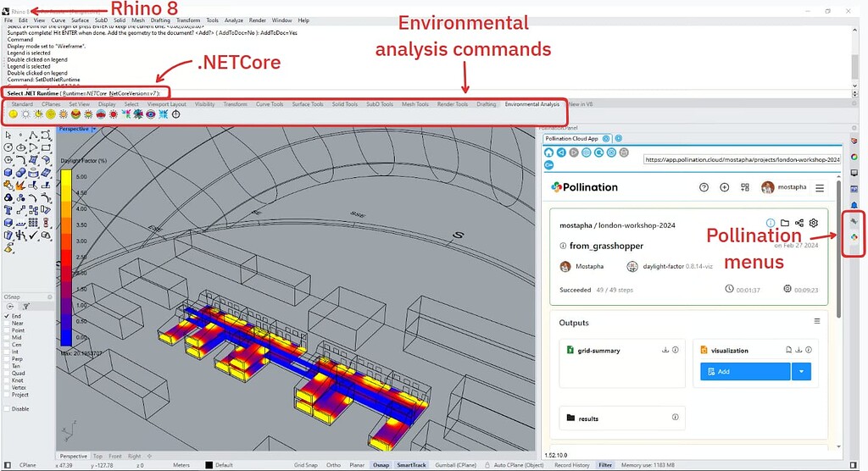Click the apps grid icon in Pollination header

pos(744,187)
